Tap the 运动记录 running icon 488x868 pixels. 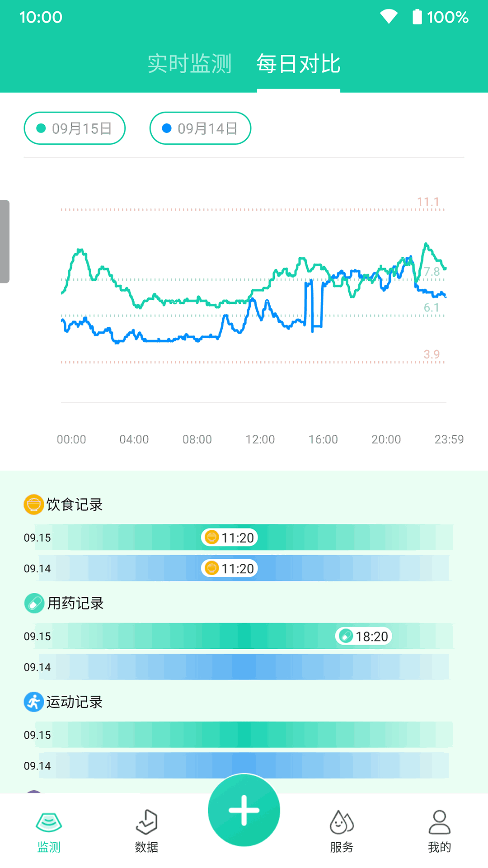pyautogui.click(x=33, y=702)
